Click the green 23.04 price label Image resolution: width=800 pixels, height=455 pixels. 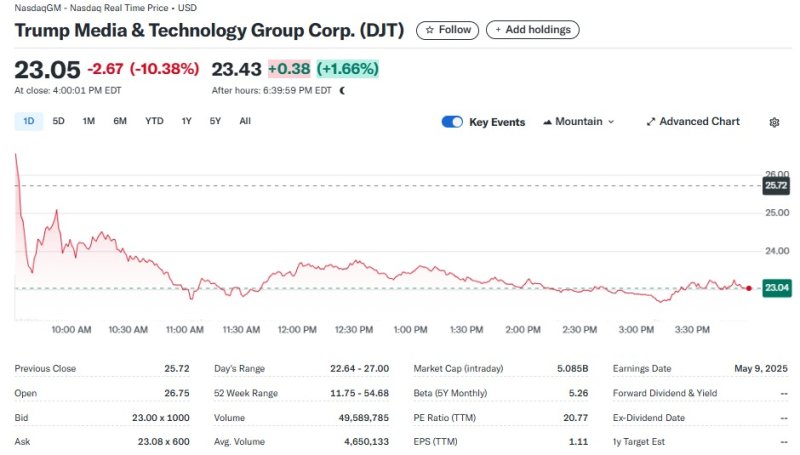click(x=777, y=288)
